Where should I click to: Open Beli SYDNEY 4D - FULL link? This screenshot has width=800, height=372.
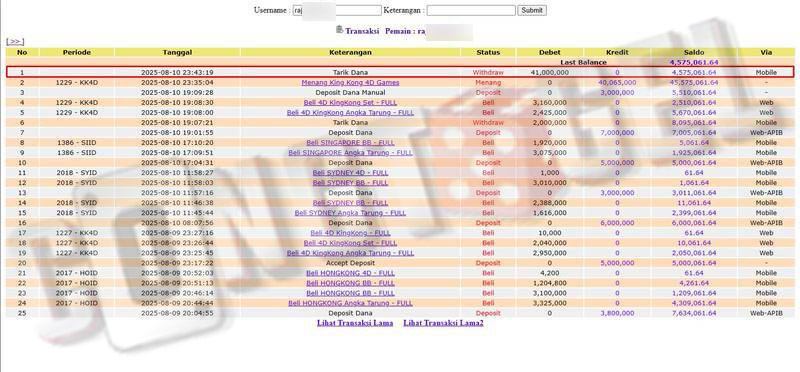tap(350, 173)
